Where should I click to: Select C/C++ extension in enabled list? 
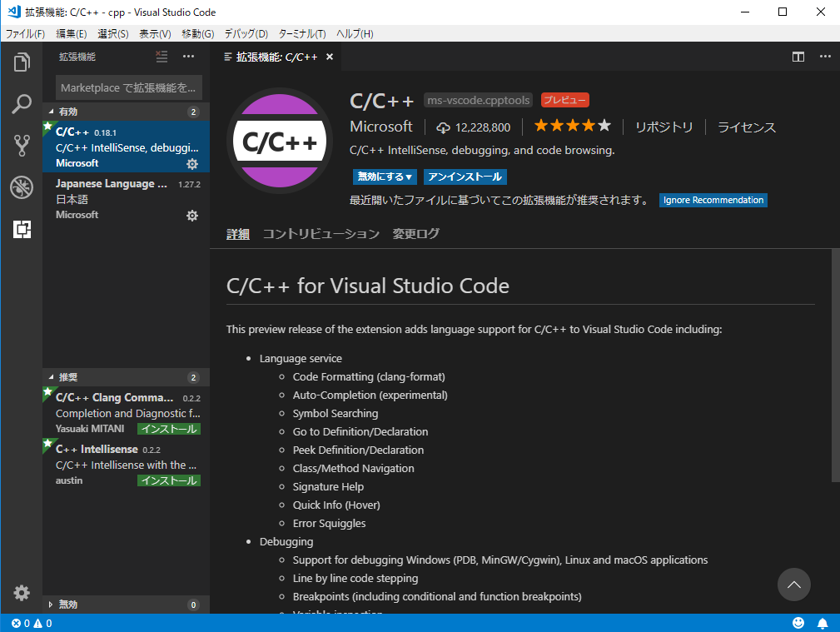coord(126,147)
